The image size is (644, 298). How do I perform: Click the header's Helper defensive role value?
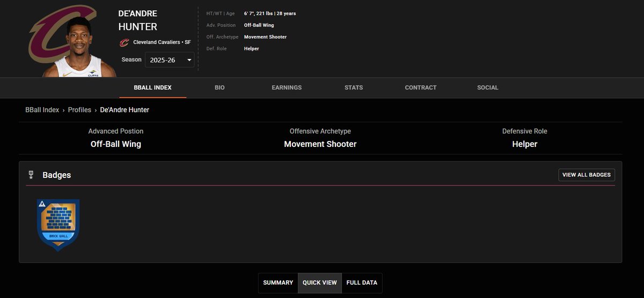[x=252, y=49]
